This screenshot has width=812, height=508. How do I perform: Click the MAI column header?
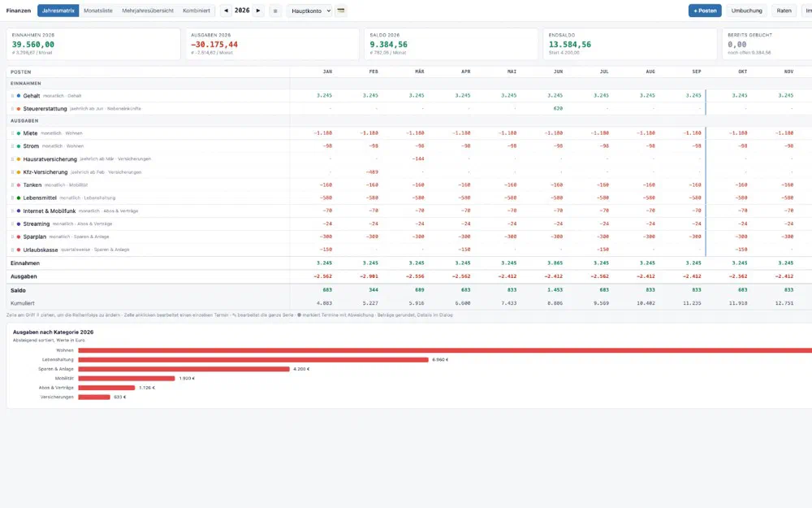pyautogui.click(x=512, y=72)
